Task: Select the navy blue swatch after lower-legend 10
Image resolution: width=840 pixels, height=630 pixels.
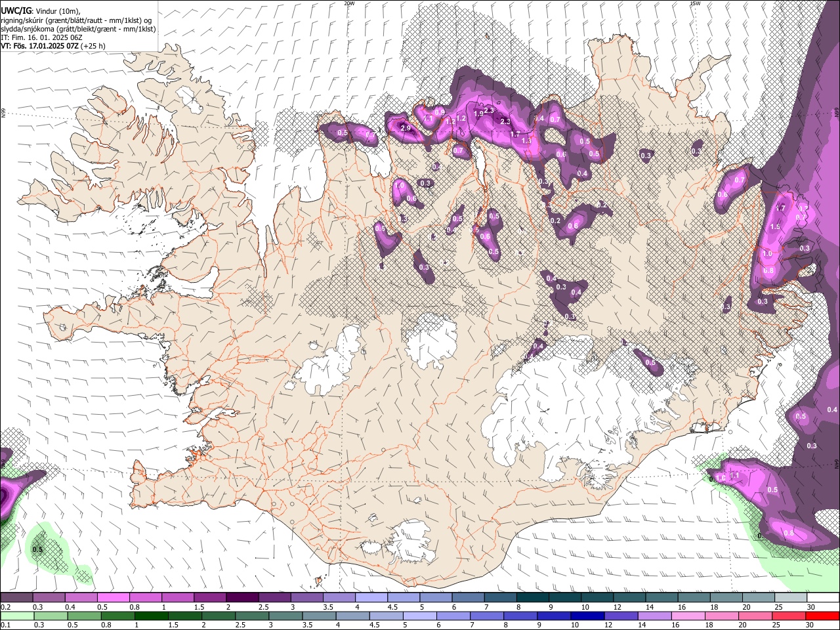Action: (587, 616)
